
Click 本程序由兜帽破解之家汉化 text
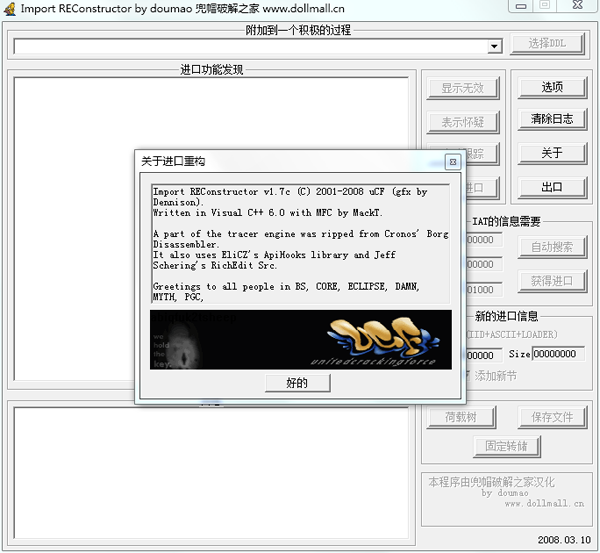(x=491, y=482)
